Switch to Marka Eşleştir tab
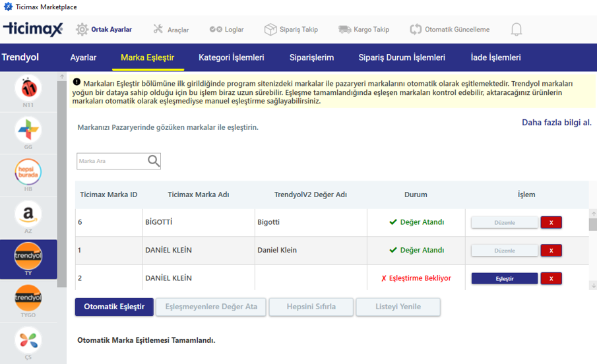The width and height of the screenshot is (597, 364). click(x=147, y=57)
